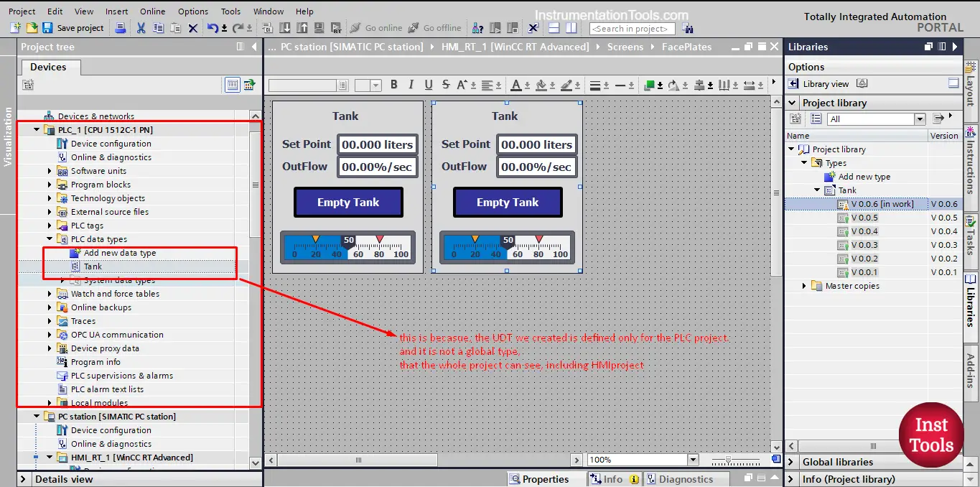
Task: Expand Master copies in Project library
Action: click(x=804, y=286)
